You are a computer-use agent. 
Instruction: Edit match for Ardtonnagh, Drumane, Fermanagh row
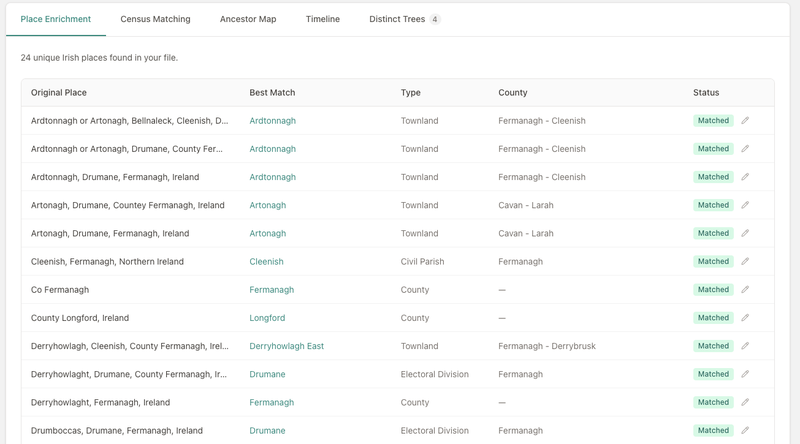point(745,177)
